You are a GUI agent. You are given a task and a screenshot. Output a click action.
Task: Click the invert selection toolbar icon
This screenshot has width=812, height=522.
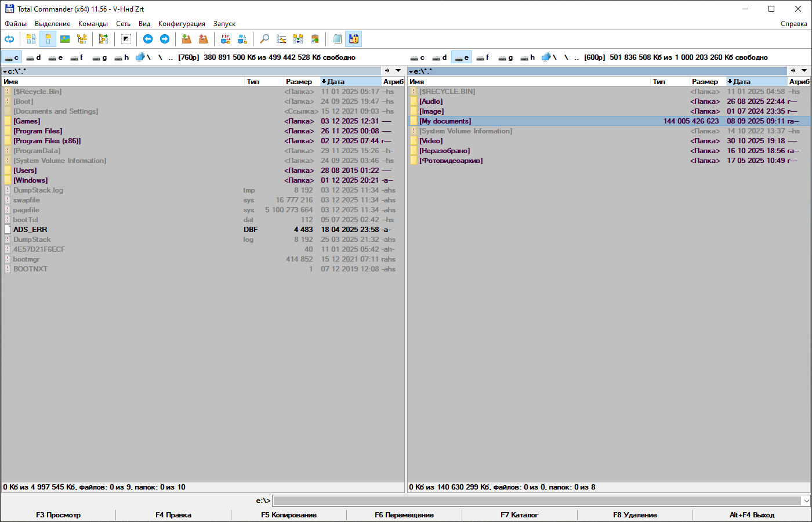point(125,39)
